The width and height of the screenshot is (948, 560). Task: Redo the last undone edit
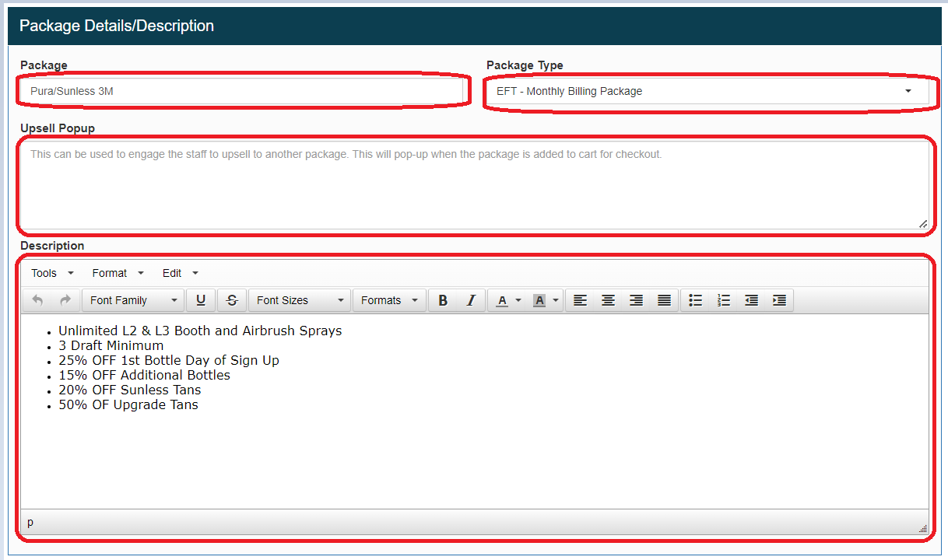point(65,300)
